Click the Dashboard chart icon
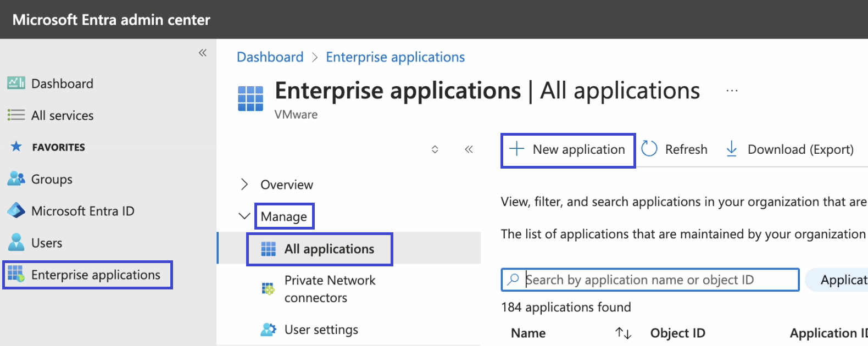868x346 pixels. [16, 83]
